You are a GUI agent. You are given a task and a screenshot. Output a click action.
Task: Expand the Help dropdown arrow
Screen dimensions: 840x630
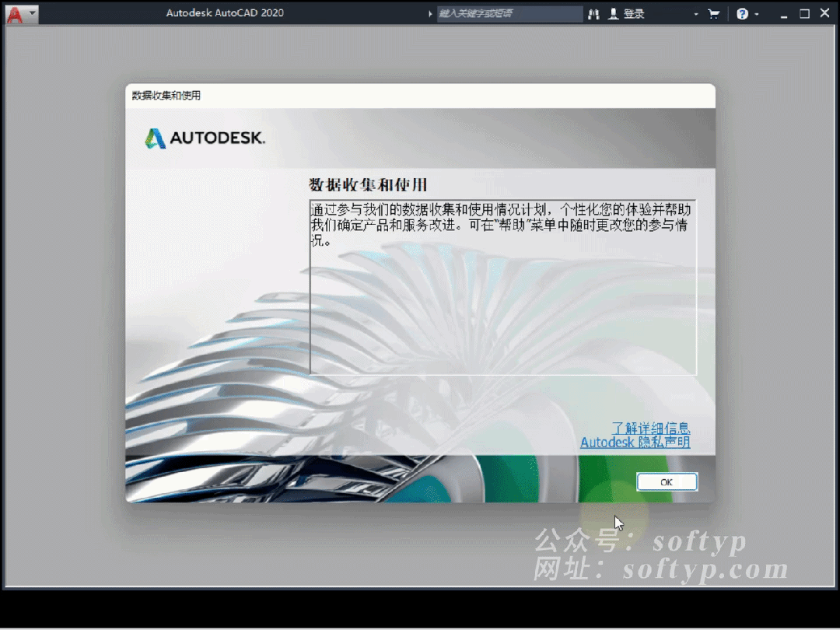point(757,15)
